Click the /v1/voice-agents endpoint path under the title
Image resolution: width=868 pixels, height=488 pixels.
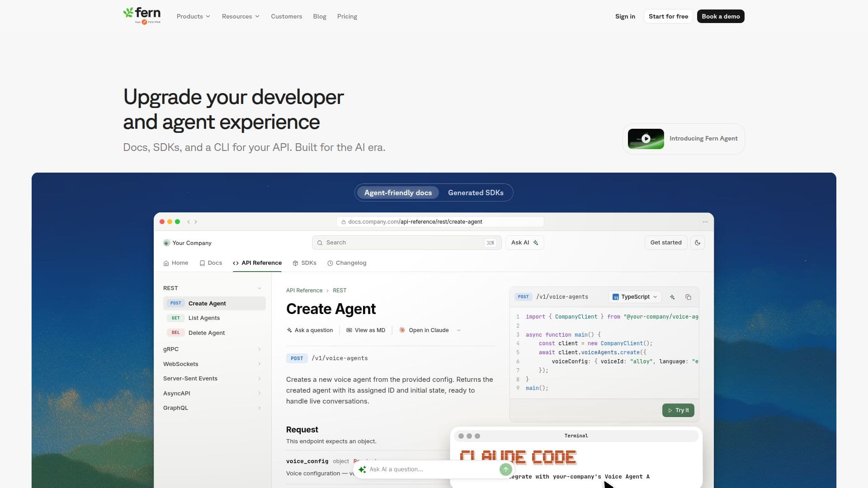[x=340, y=358]
